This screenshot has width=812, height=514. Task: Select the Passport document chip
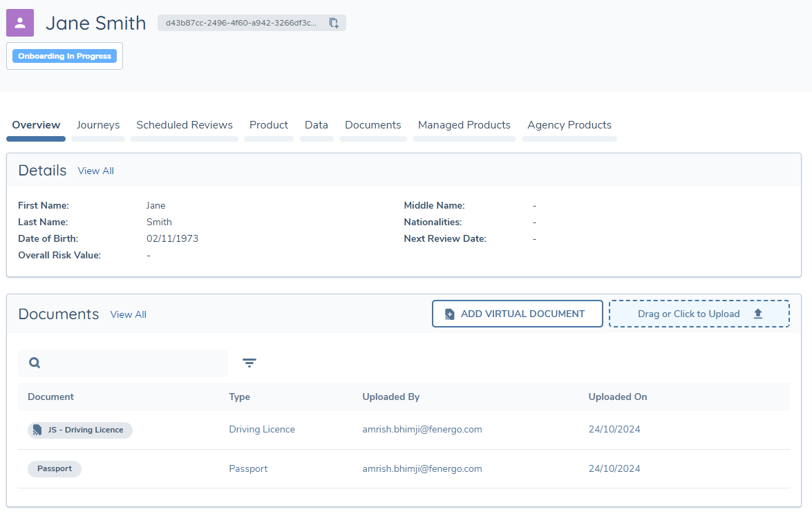coord(54,468)
